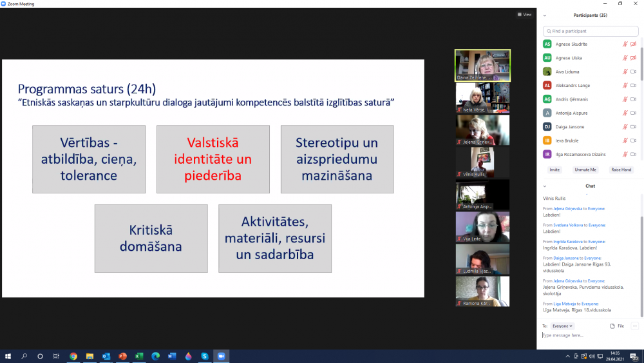
Task: Open Skype from the taskbar
Action: pos(205,356)
